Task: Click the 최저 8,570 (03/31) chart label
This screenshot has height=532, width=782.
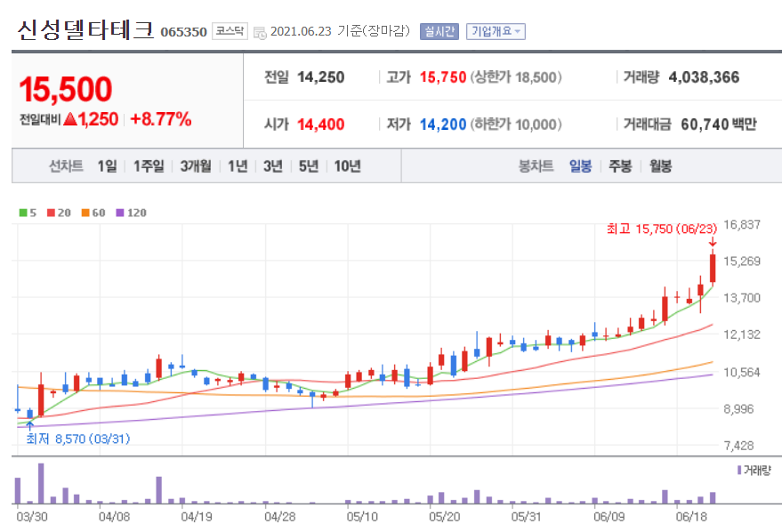Action: 78,439
